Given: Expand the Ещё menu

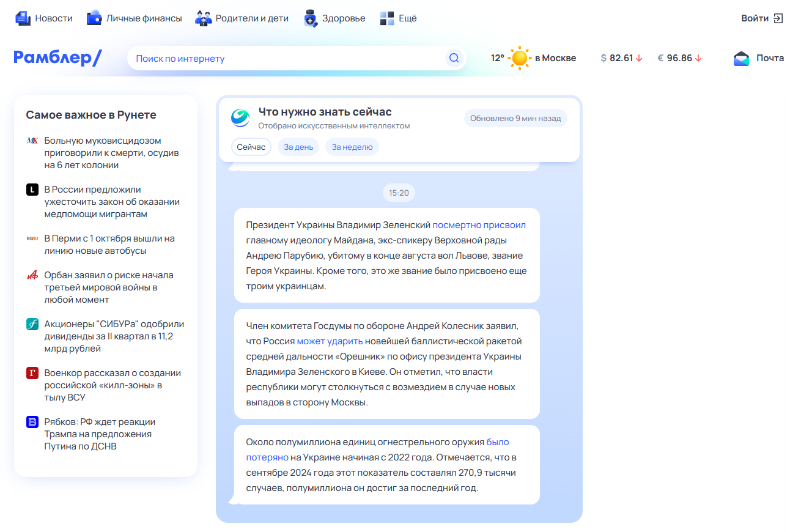Looking at the screenshot, I should click(398, 18).
